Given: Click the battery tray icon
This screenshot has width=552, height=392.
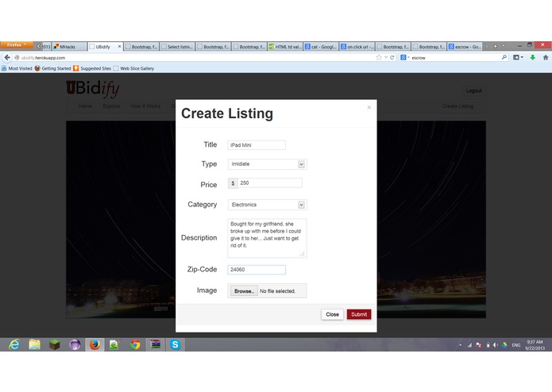Looking at the screenshot, I should click(488, 345).
